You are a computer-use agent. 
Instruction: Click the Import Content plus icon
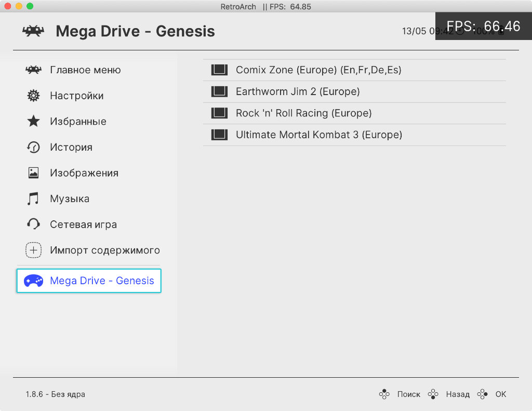coord(33,250)
